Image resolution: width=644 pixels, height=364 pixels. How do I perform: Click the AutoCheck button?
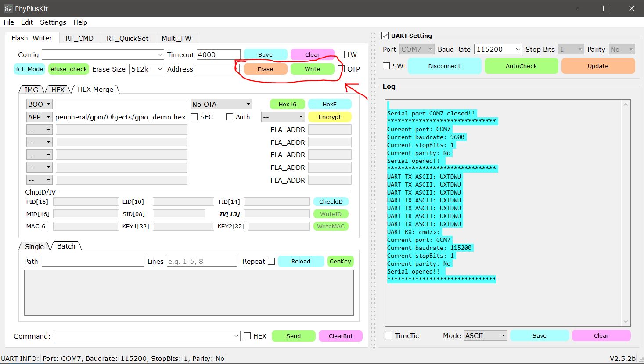(x=521, y=66)
